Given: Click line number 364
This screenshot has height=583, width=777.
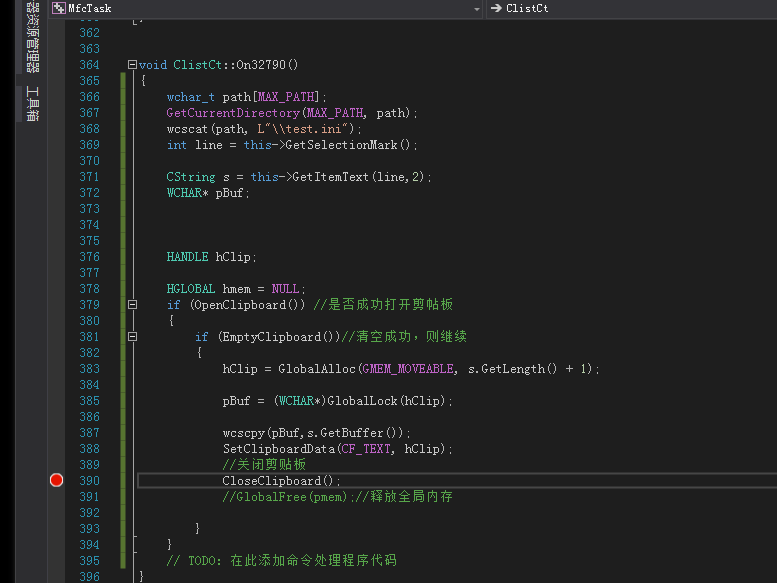Looking at the screenshot, I should coord(89,65).
